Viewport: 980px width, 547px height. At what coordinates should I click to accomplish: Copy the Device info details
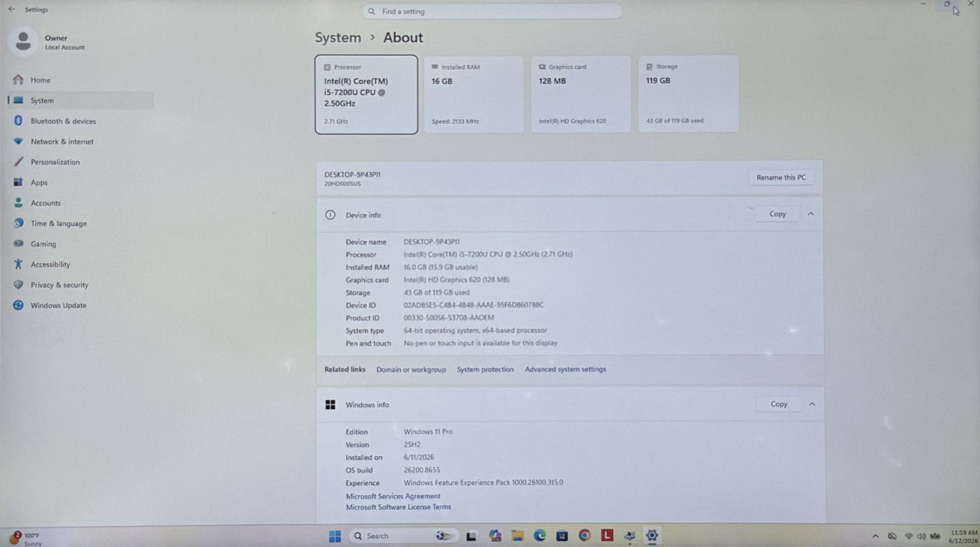[777, 214]
